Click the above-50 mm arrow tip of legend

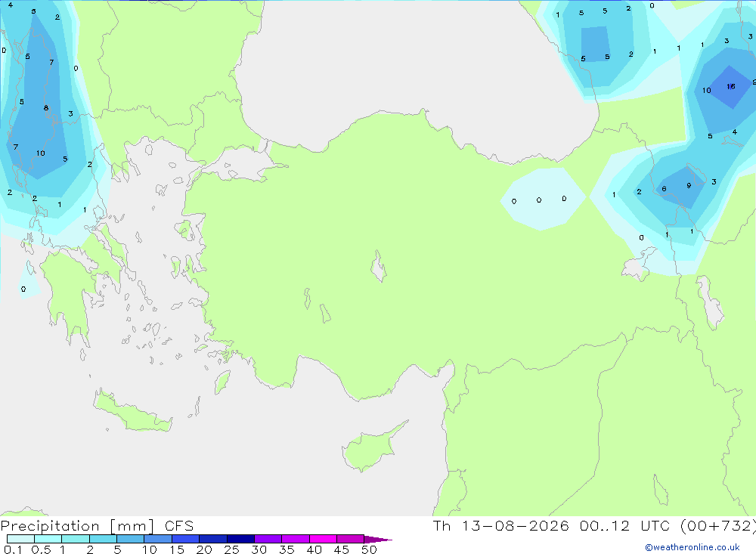tap(378, 539)
